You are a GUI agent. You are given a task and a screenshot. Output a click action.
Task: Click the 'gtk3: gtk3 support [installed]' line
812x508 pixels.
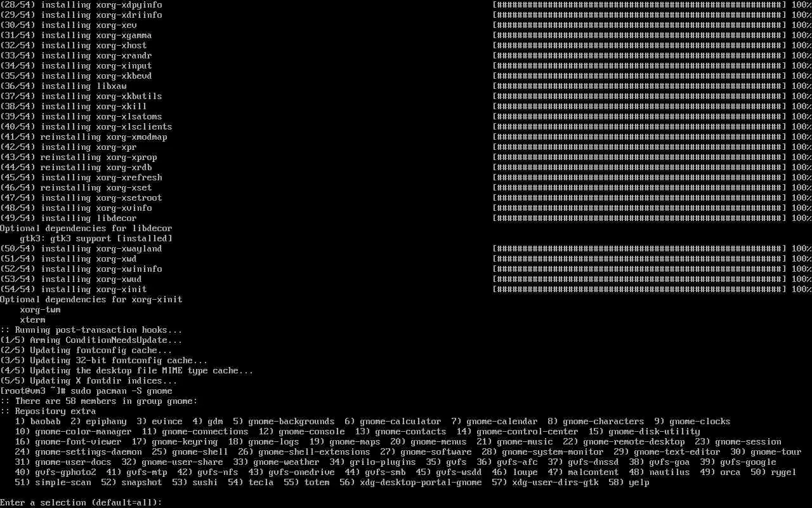pyautogui.click(x=96, y=238)
